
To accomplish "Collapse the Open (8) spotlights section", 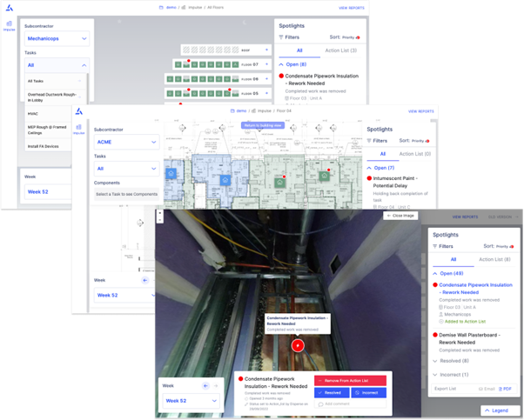I will point(292,64).
